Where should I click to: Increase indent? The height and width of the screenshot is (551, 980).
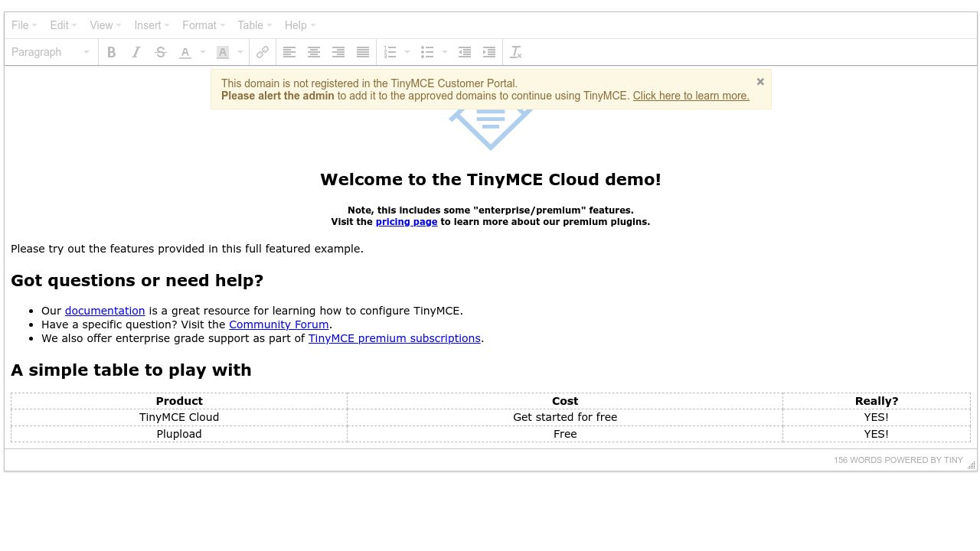[489, 52]
